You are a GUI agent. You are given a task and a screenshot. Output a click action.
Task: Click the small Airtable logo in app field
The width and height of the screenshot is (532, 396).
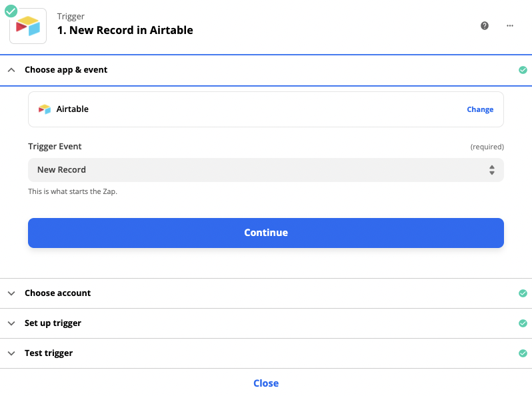click(45, 109)
